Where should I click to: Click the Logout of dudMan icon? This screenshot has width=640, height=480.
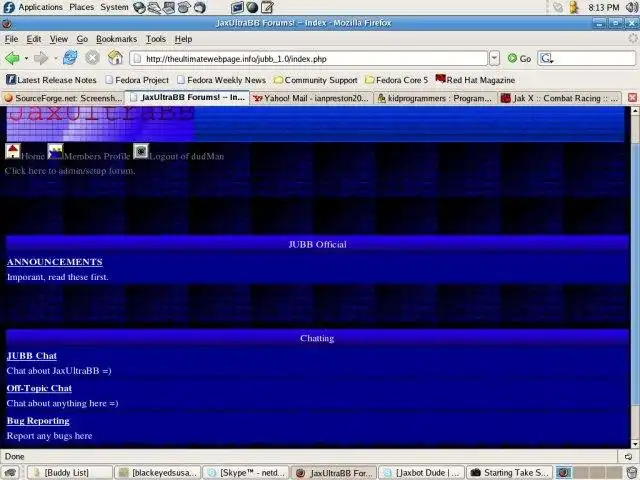tap(141, 151)
